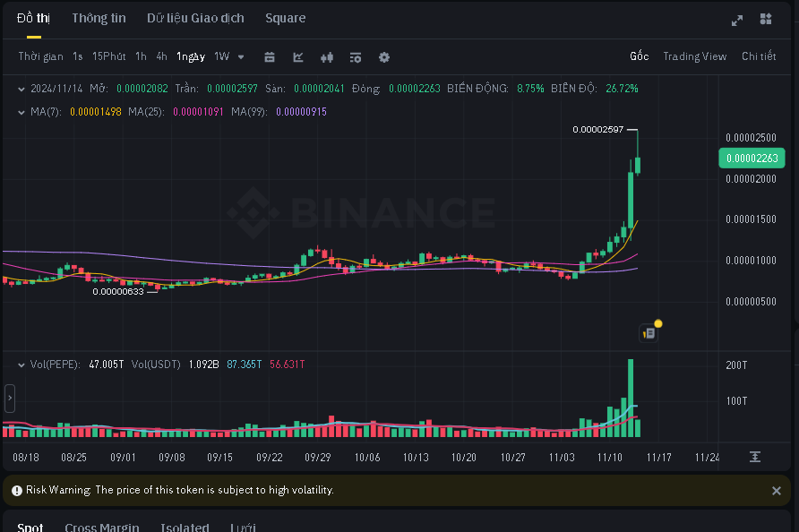Select the Spot trading tab

point(30,527)
